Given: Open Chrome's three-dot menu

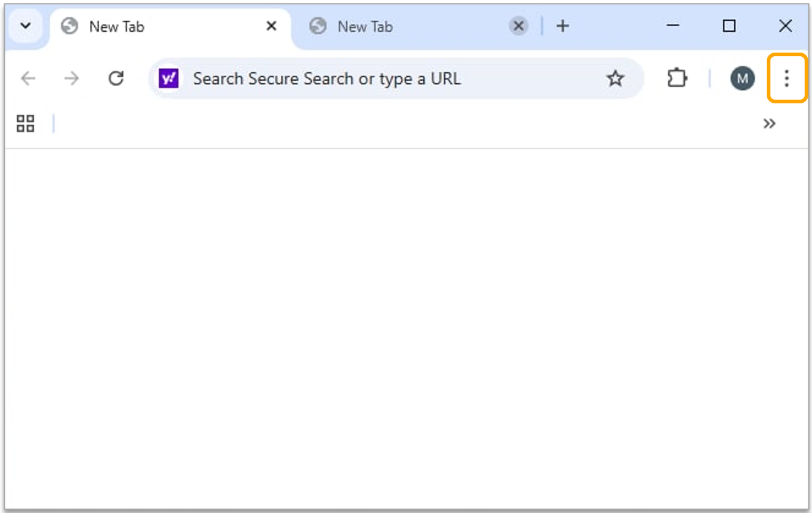Looking at the screenshot, I should [787, 78].
